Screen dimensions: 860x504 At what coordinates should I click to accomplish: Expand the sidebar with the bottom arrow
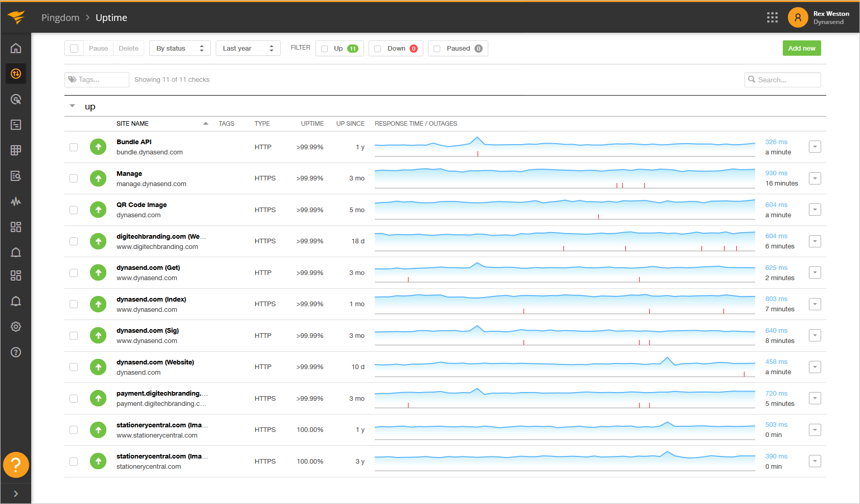16,494
